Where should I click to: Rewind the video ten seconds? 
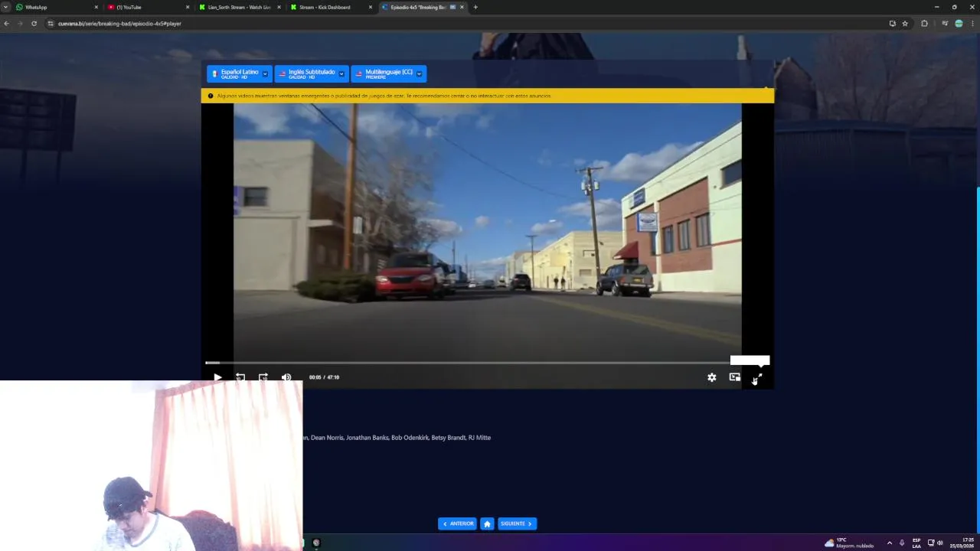click(240, 377)
